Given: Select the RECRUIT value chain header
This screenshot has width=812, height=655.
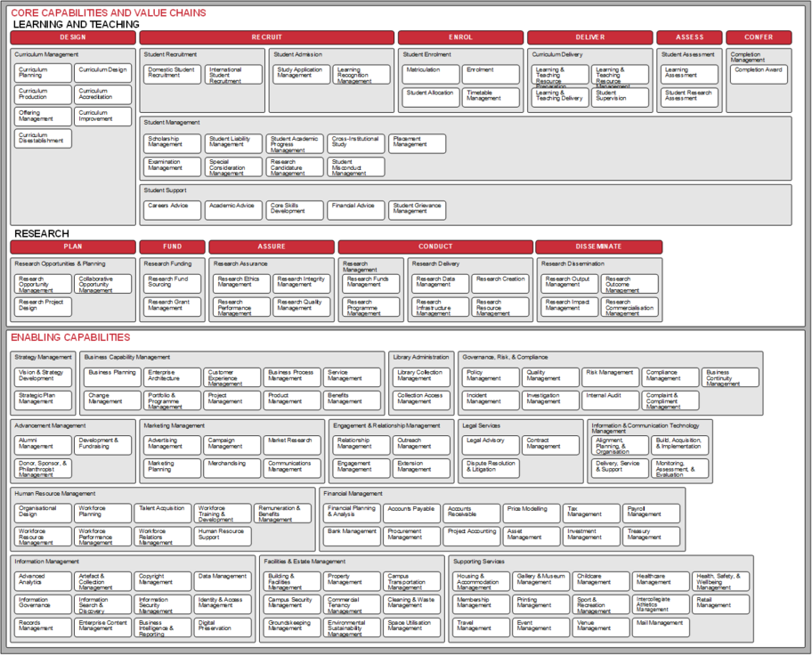Looking at the screenshot, I should click(x=267, y=37).
